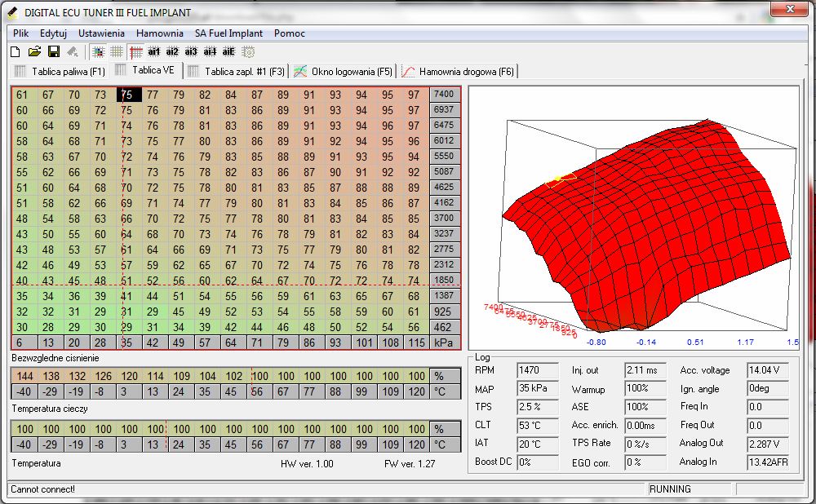Image resolution: width=816 pixels, height=504 pixels.
Task: Click the Save floppy disk icon
Action: point(53,52)
